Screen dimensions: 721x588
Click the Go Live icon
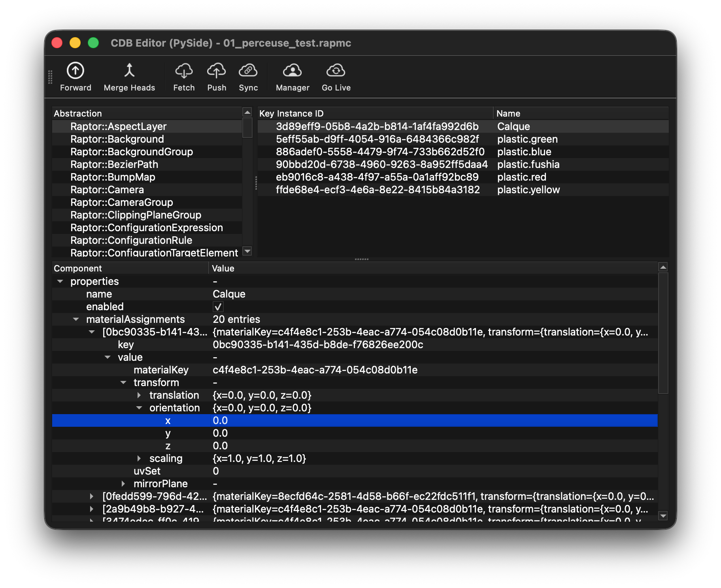(x=336, y=71)
